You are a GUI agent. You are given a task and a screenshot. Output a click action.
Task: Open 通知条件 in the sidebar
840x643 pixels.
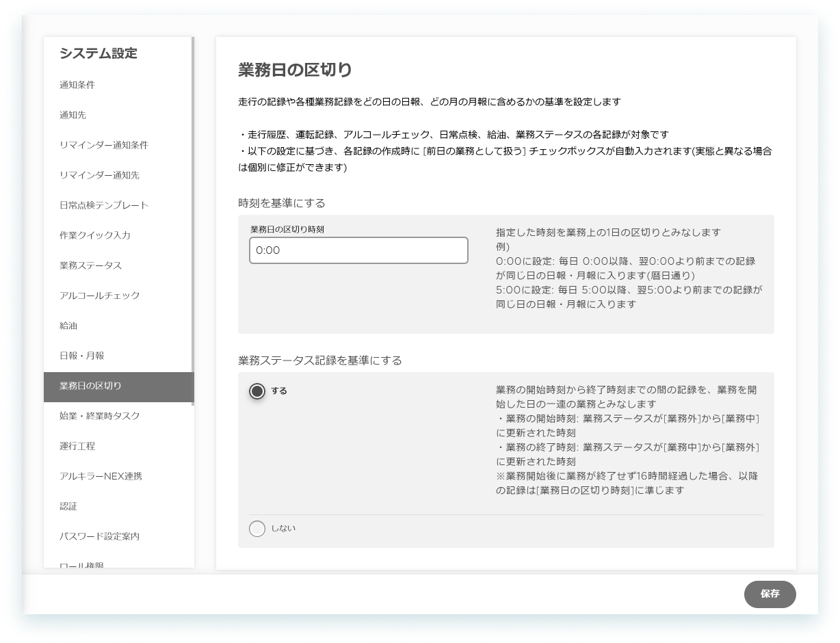tap(119, 85)
